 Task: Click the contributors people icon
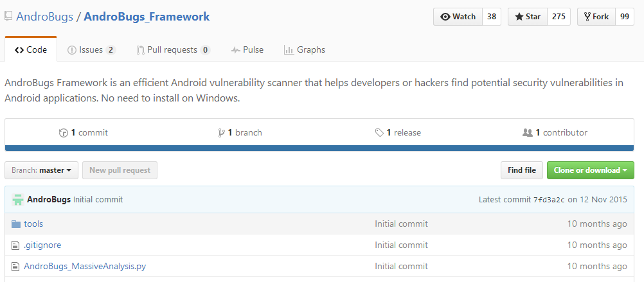click(528, 133)
